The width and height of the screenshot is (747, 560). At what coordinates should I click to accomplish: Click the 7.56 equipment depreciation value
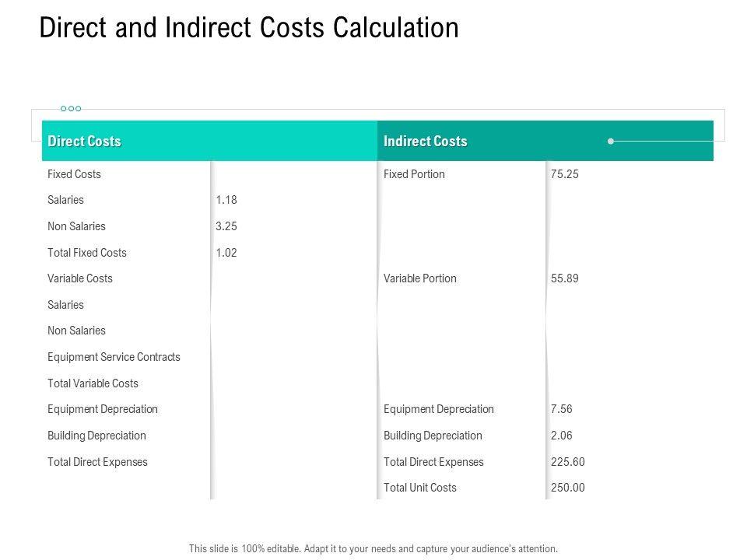(x=561, y=409)
